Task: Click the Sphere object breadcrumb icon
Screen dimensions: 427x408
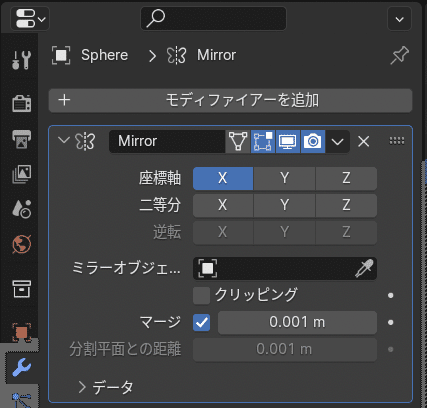Action: 61,55
